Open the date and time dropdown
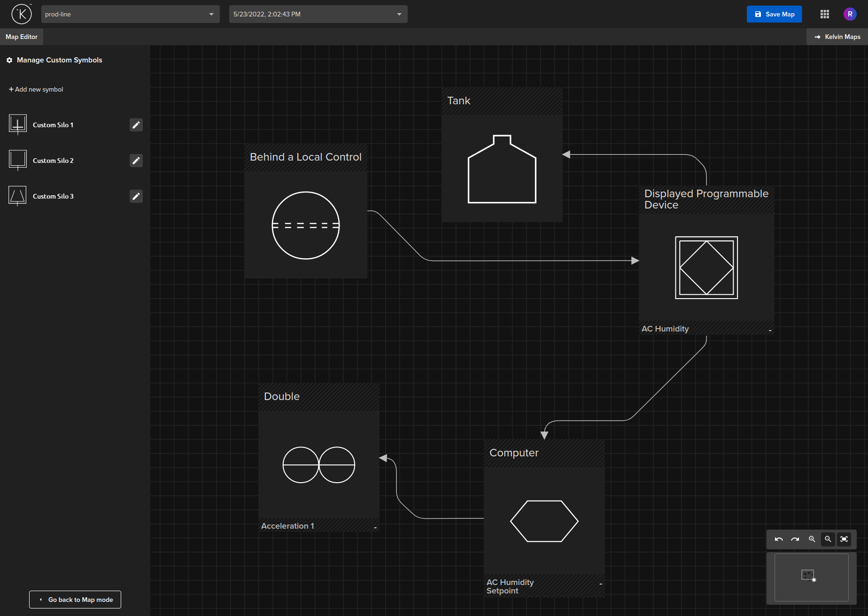Screen dimensions: 868x616 point(318,14)
